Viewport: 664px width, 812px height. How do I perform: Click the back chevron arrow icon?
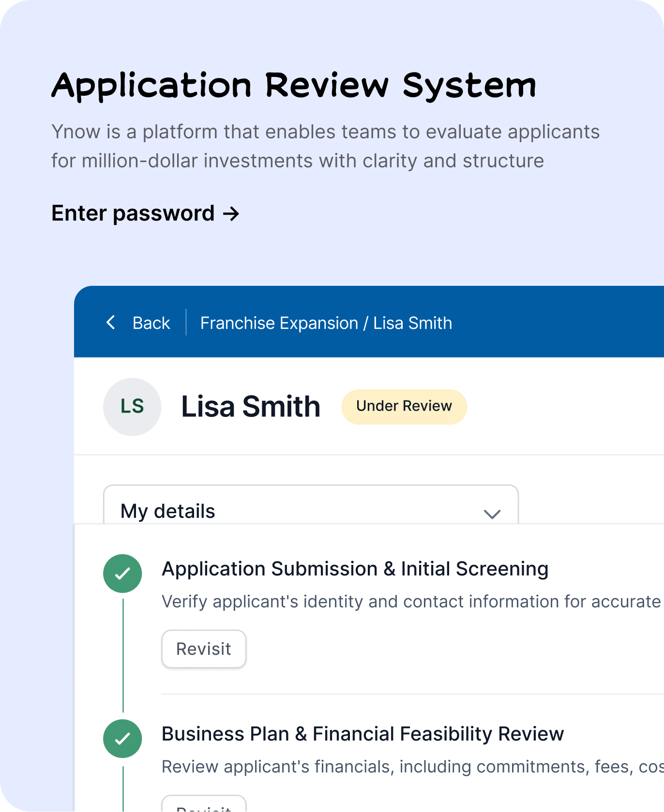(111, 323)
